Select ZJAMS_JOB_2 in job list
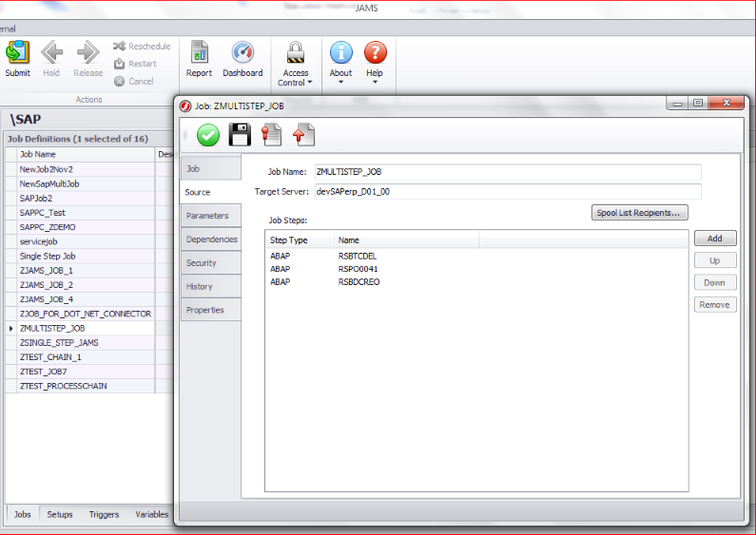Screen dimensions: 756x535 [x=86, y=285]
